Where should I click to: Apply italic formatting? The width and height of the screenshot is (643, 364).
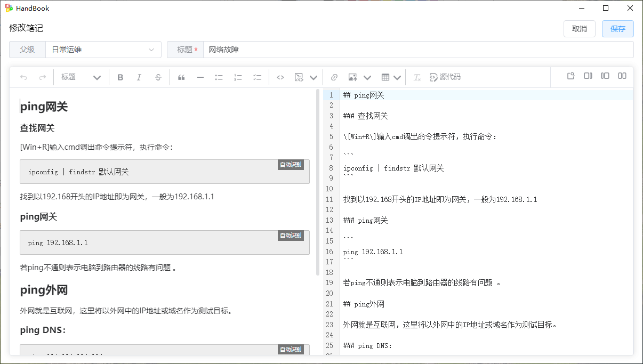(x=139, y=77)
